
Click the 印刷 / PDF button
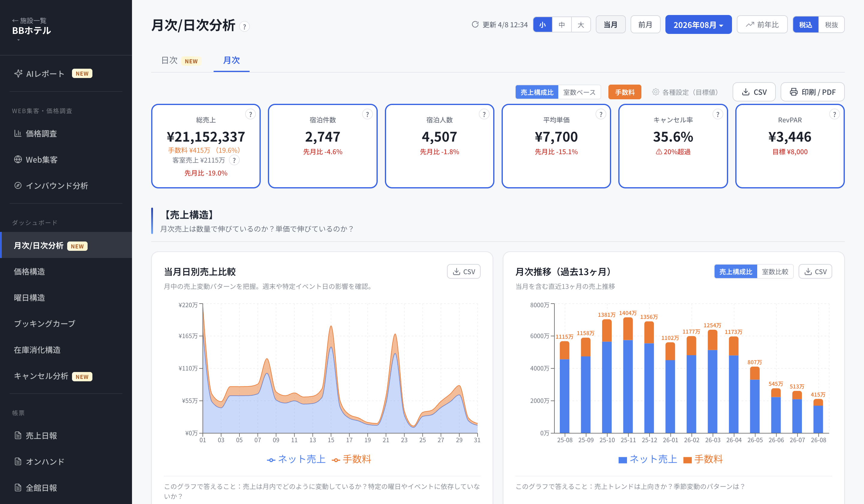(813, 92)
